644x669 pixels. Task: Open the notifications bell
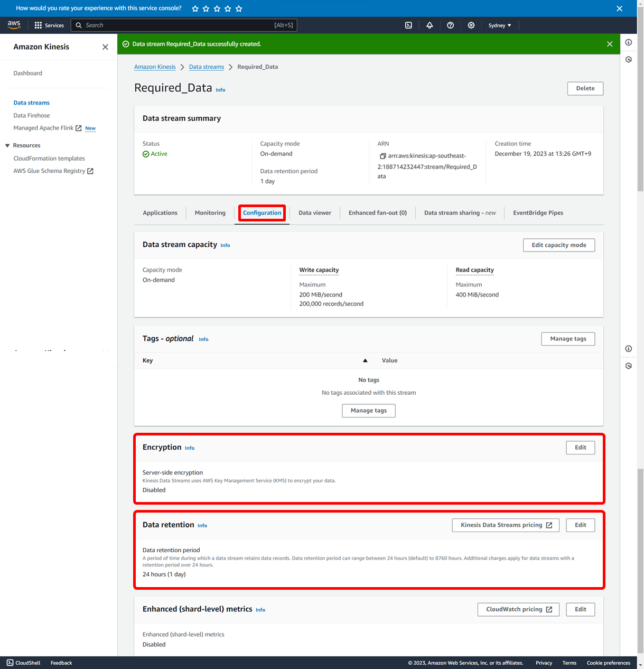click(x=430, y=25)
